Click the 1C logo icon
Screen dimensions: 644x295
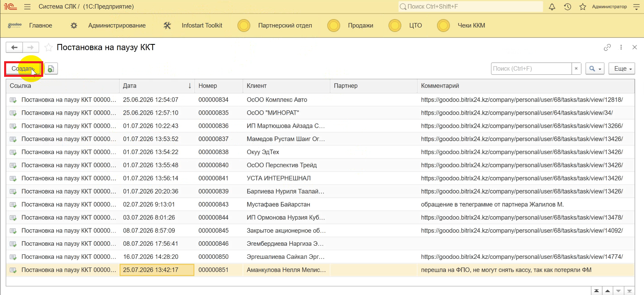[x=11, y=7]
